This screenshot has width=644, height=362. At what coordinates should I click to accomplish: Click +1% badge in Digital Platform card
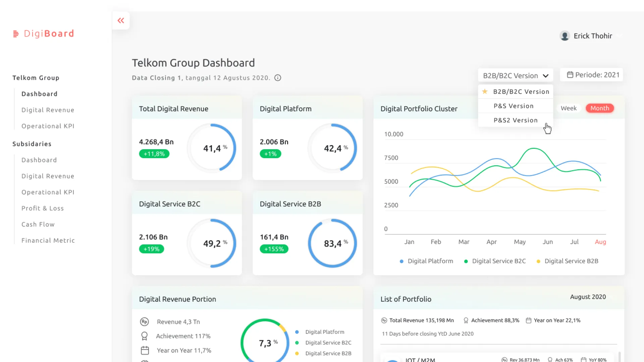click(x=270, y=154)
